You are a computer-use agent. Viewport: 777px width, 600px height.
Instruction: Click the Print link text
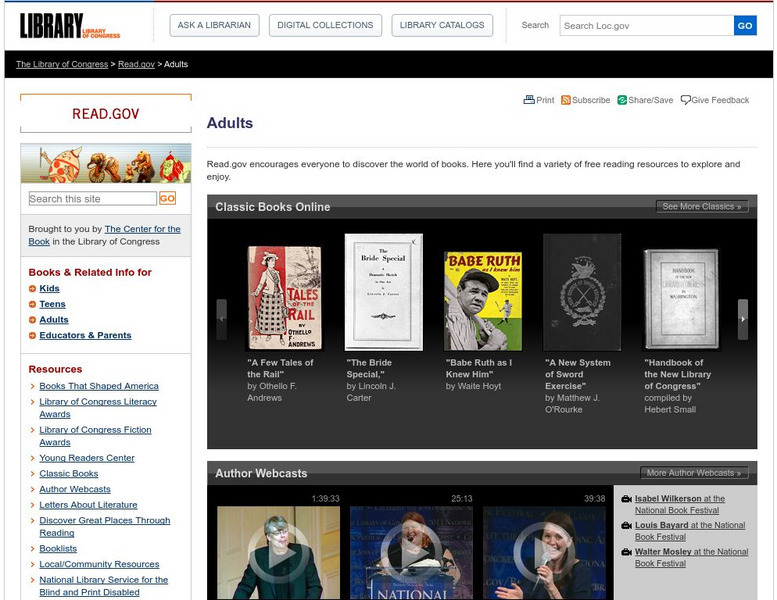[x=545, y=100]
